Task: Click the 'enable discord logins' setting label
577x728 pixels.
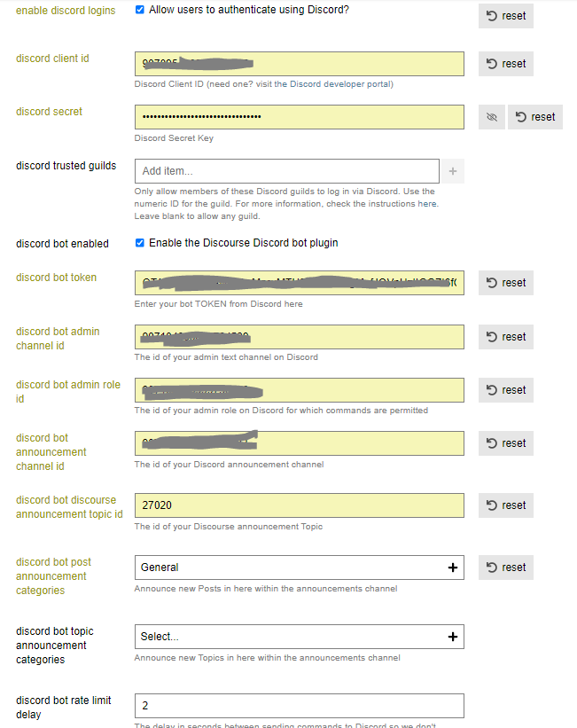Action: (66, 11)
